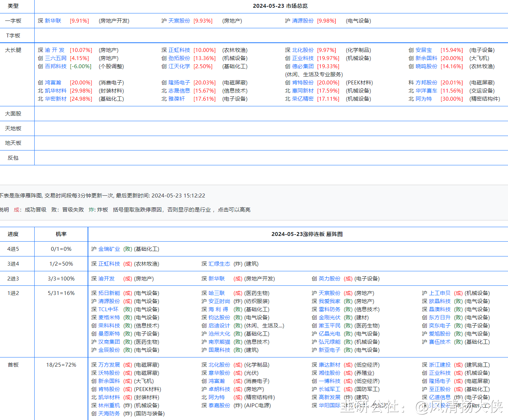Highlight the (国防与装备) reason tag

(149, 414)
